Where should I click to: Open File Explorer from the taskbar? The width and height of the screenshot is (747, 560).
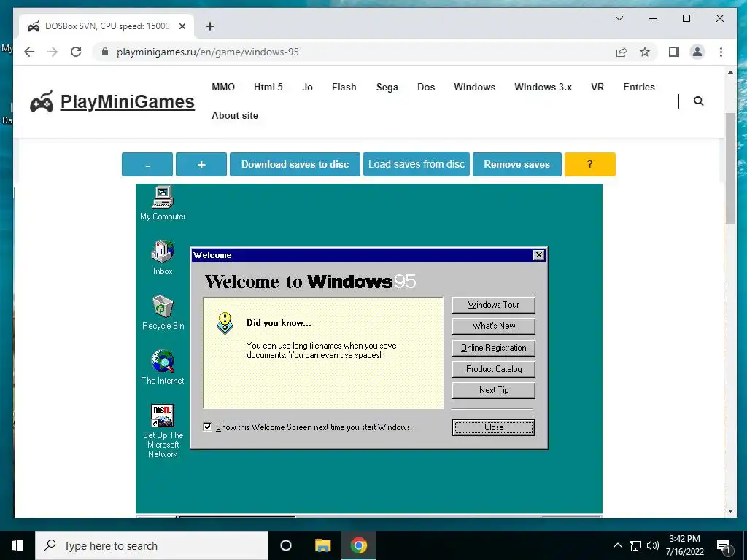322,545
